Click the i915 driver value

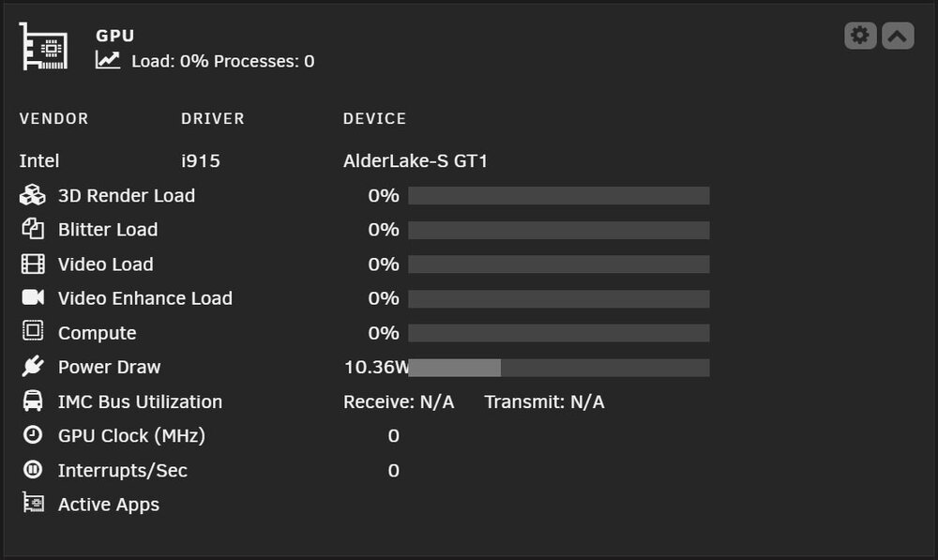click(201, 161)
